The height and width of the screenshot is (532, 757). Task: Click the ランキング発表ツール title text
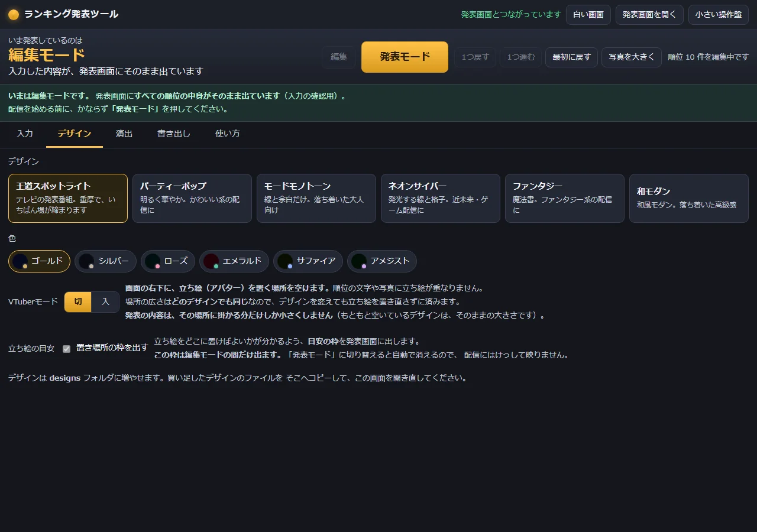click(72, 14)
